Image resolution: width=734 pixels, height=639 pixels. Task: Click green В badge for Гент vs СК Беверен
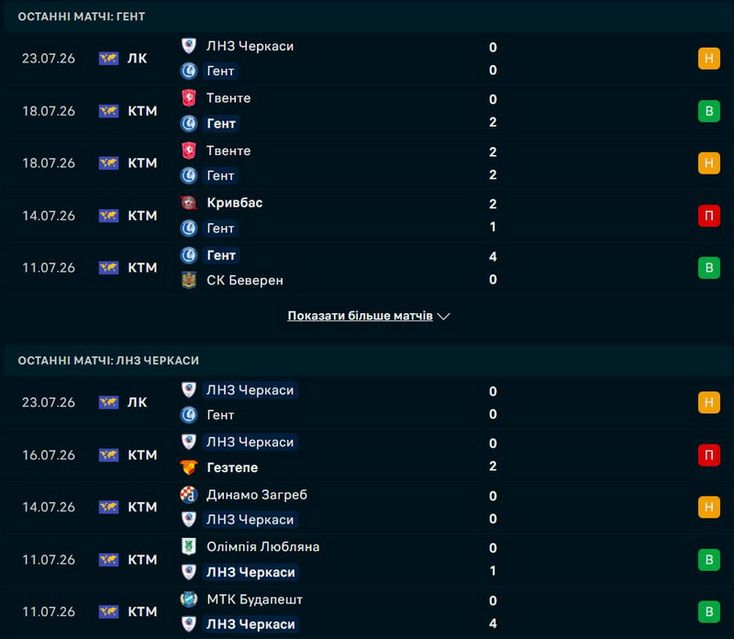point(709,267)
